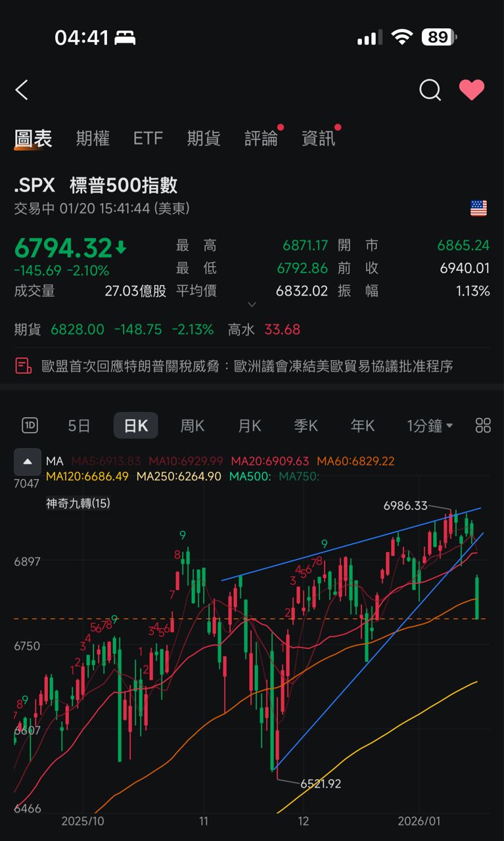Open the 期貨 tab
Viewport: 504px width, 841px height.
[204, 139]
